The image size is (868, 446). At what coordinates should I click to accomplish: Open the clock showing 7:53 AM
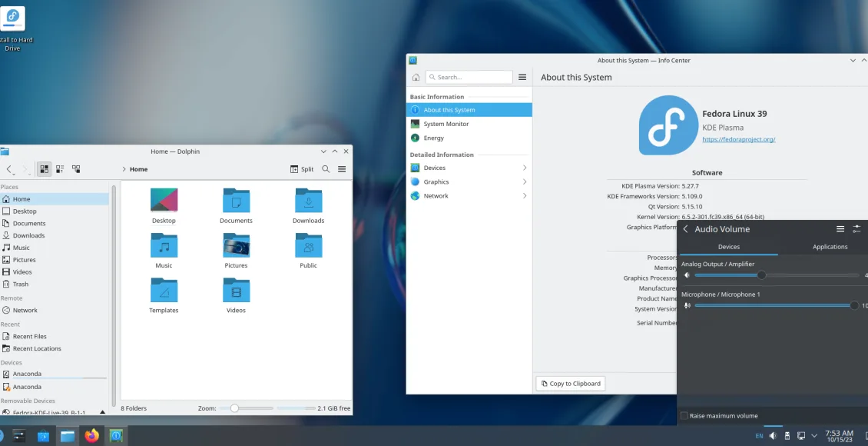pyautogui.click(x=840, y=436)
